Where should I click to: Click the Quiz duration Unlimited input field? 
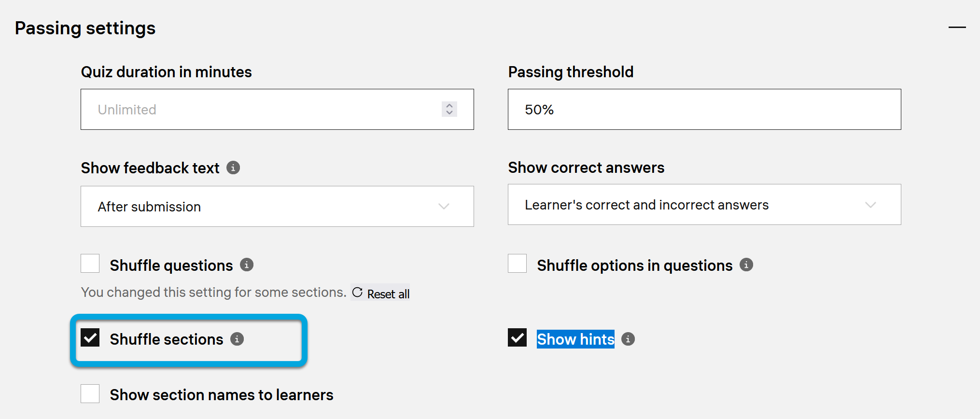coord(261,110)
